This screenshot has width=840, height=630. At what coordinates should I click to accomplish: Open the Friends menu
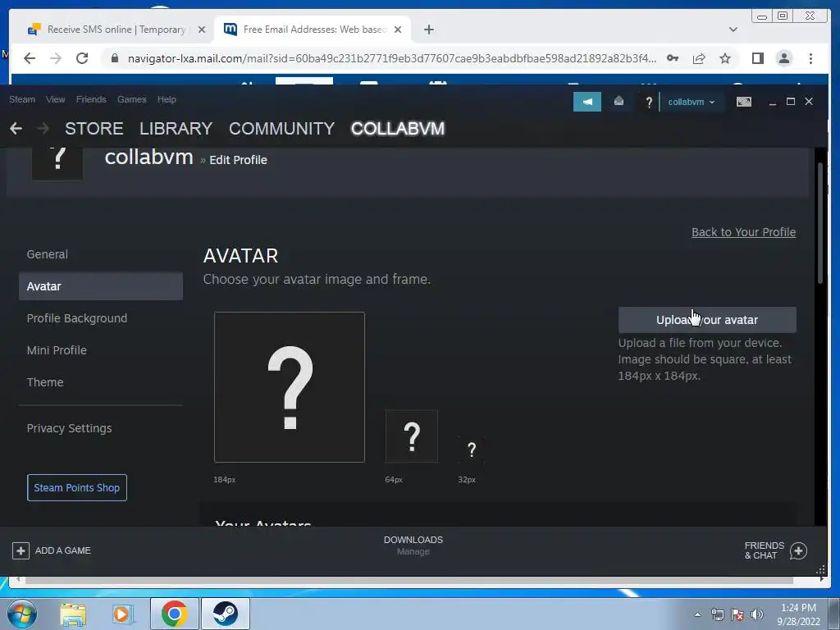tap(91, 99)
